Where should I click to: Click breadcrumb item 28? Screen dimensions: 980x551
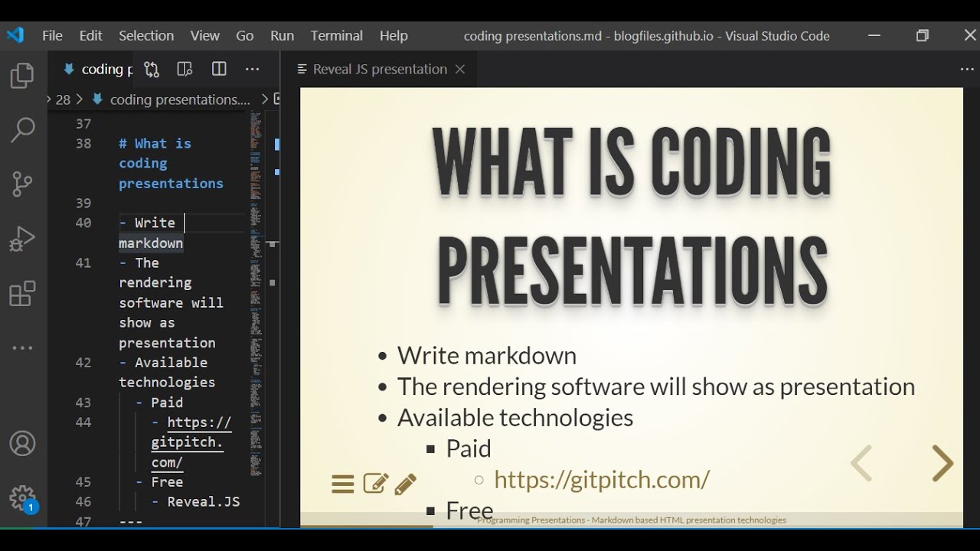click(63, 99)
